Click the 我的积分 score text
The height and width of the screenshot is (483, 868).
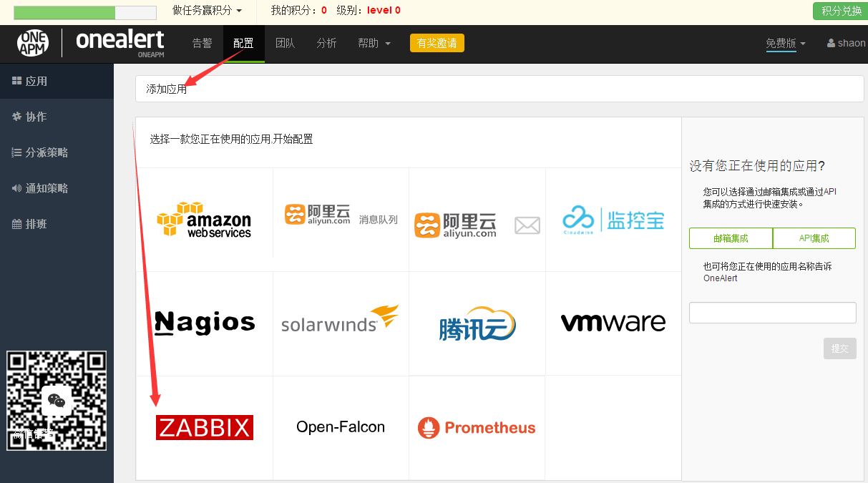coord(298,10)
